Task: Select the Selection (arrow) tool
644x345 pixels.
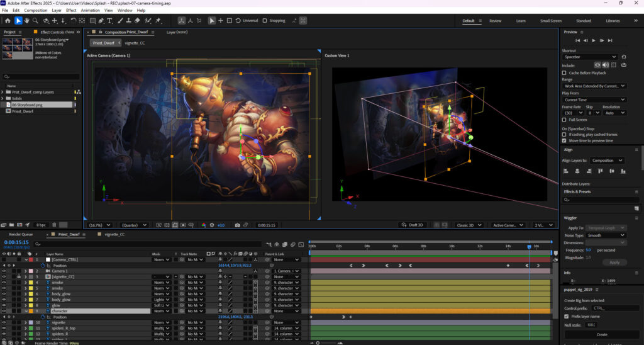Action: 18,21
